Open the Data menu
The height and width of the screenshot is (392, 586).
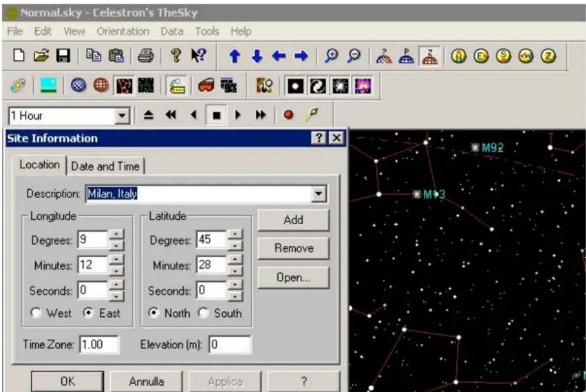(x=172, y=32)
